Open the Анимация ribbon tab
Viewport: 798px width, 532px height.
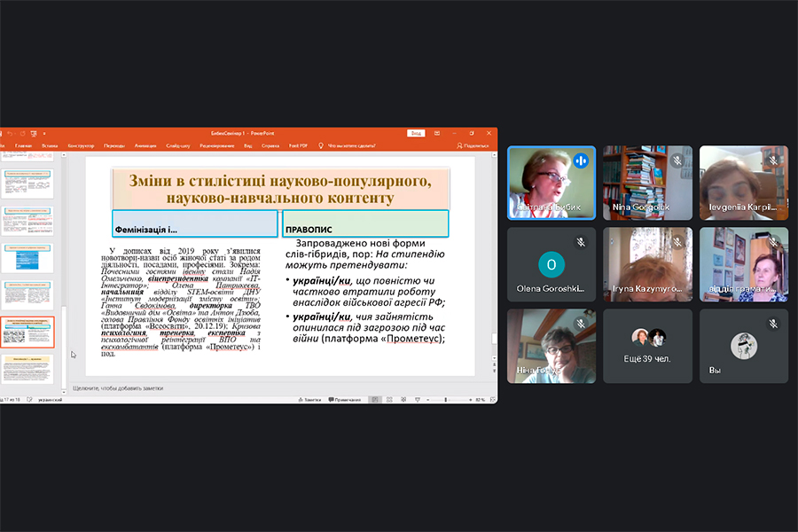pyautogui.click(x=145, y=145)
